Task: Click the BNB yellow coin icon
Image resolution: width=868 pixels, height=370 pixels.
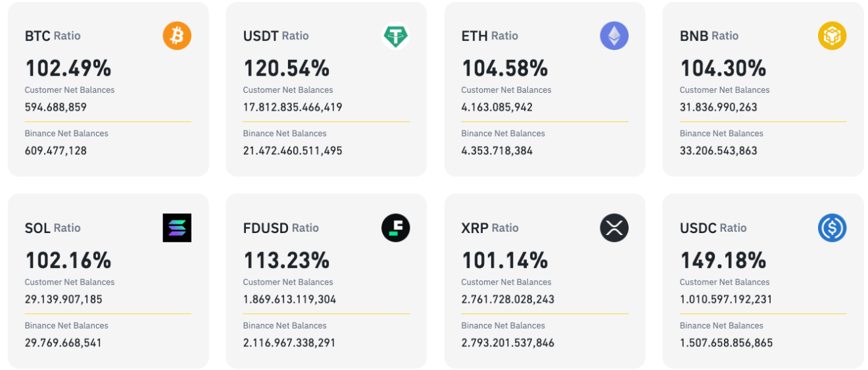Action: tap(832, 36)
